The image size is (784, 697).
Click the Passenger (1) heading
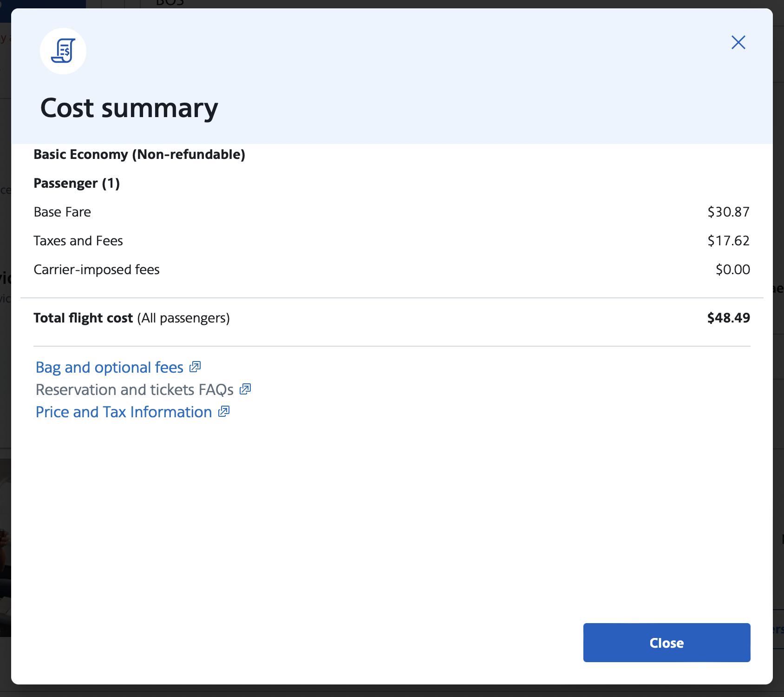pos(77,183)
